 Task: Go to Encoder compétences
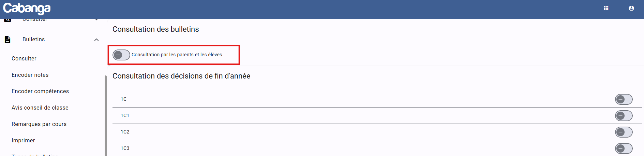tap(40, 91)
